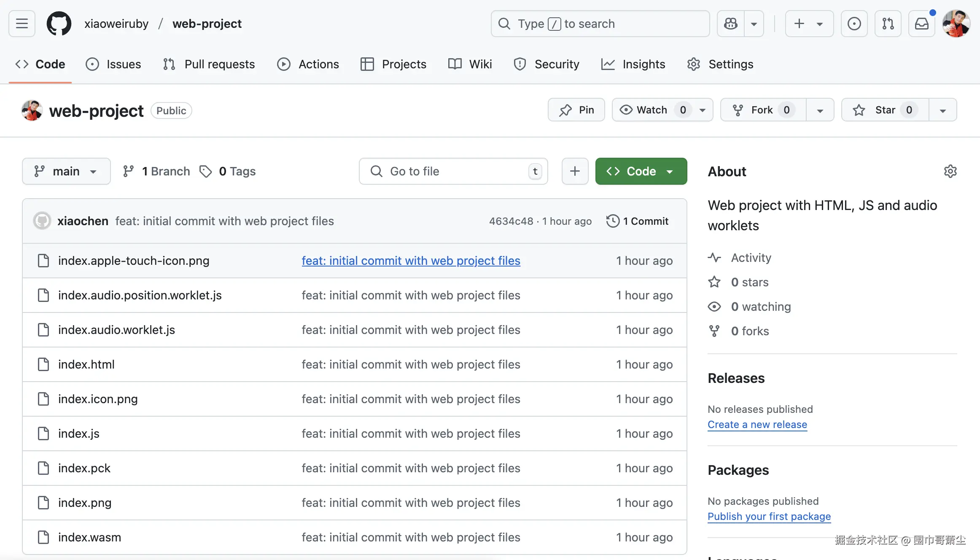Image resolution: width=980 pixels, height=560 pixels.
Task: Expand the green Code dropdown button
Action: [x=641, y=171]
